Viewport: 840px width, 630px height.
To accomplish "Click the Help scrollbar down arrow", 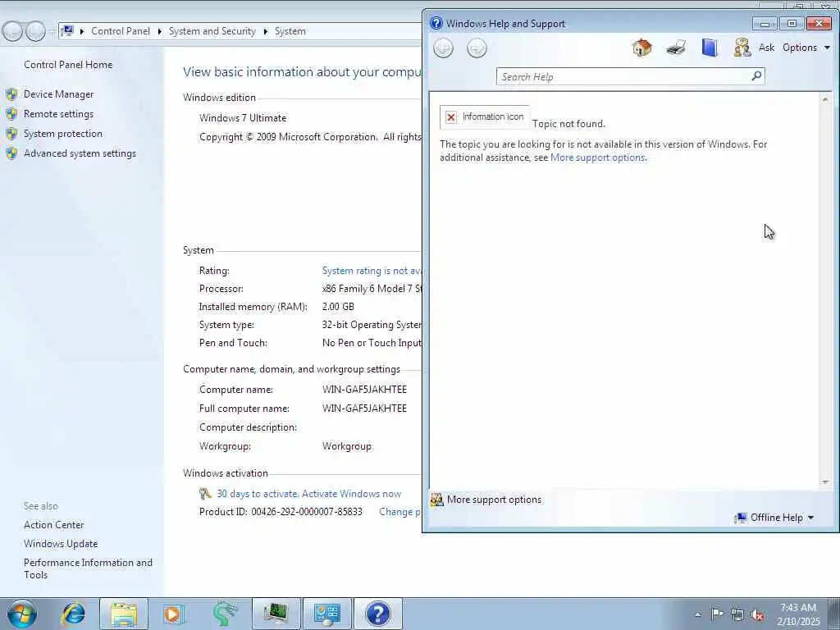I will [x=825, y=482].
